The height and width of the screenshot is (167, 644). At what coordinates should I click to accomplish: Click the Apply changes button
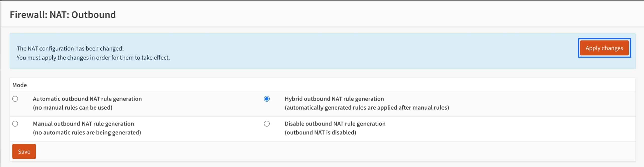tap(604, 48)
